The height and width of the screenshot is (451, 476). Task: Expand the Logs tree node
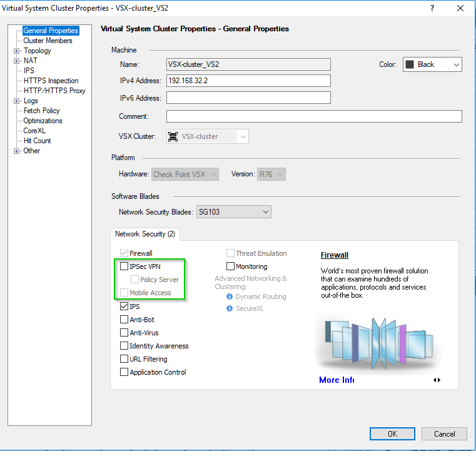[x=17, y=101]
